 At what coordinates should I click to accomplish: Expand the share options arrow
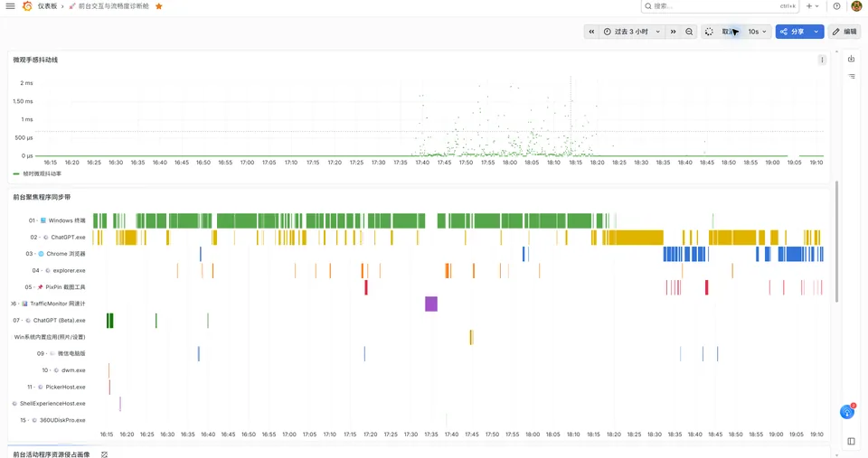coord(816,32)
